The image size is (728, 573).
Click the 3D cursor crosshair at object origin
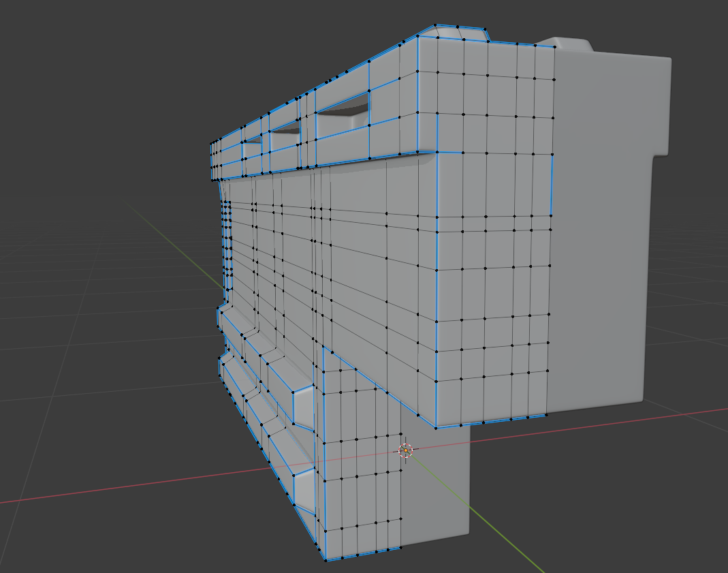click(x=405, y=450)
